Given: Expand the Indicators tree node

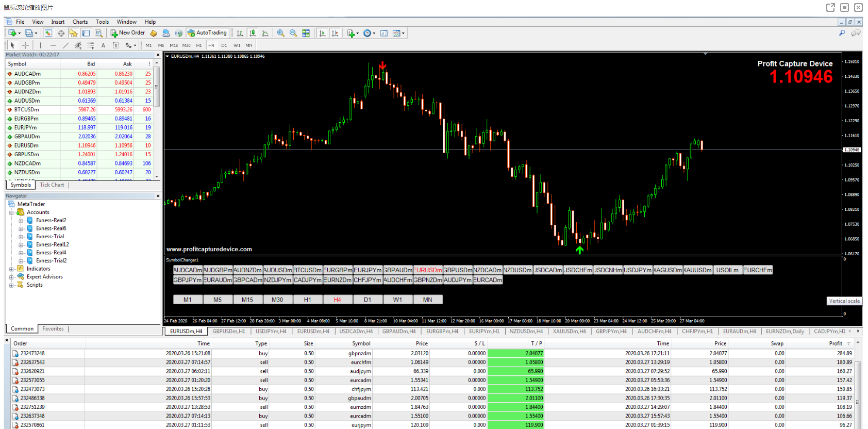Looking at the screenshot, I should pos(12,269).
